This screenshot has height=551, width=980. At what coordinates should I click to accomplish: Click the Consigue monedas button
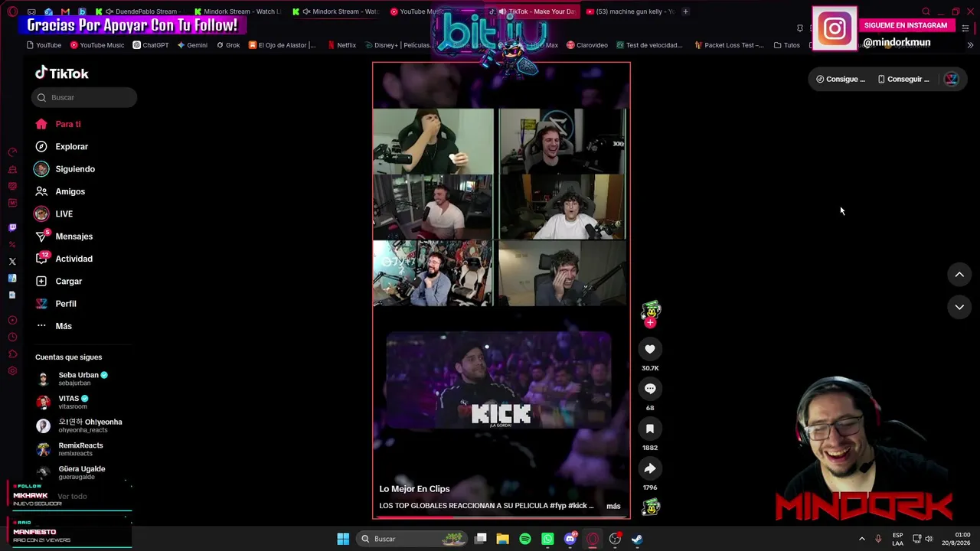(x=841, y=79)
